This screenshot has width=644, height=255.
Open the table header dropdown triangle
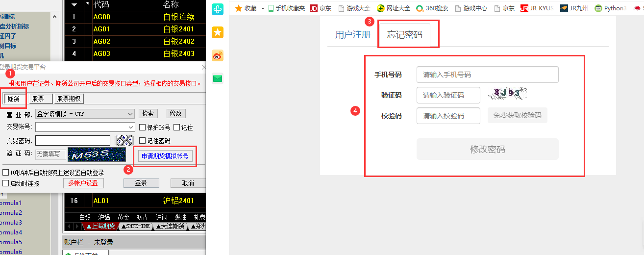coord(74,5)
